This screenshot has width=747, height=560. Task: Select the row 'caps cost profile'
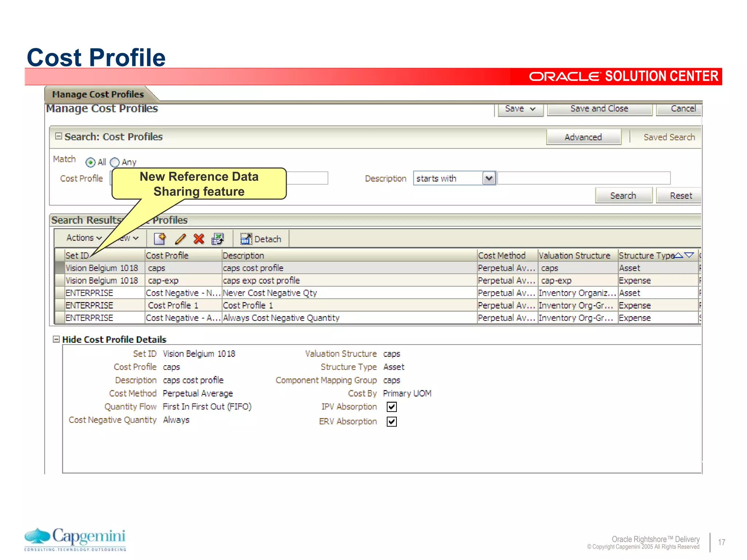tap(377, 268)
